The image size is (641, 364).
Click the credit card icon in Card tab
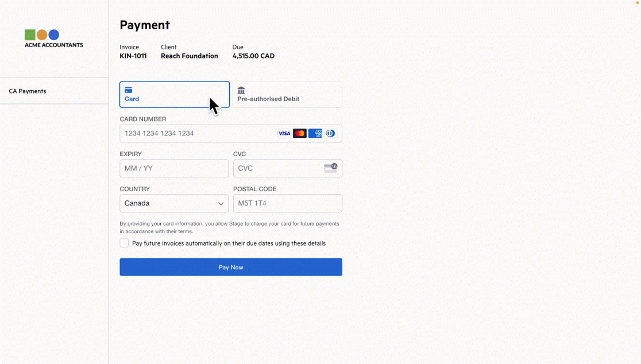click(128, 90)
